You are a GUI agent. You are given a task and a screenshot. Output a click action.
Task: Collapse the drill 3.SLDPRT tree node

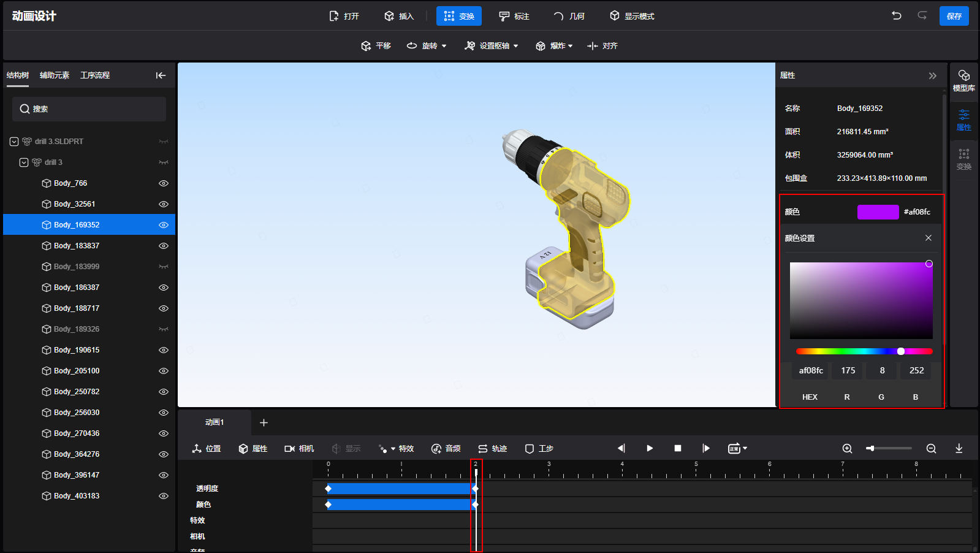tap(14, 142)
